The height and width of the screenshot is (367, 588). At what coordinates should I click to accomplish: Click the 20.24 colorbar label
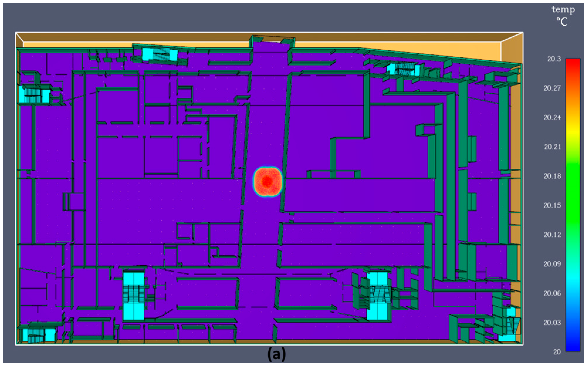(x=552, y=118)
